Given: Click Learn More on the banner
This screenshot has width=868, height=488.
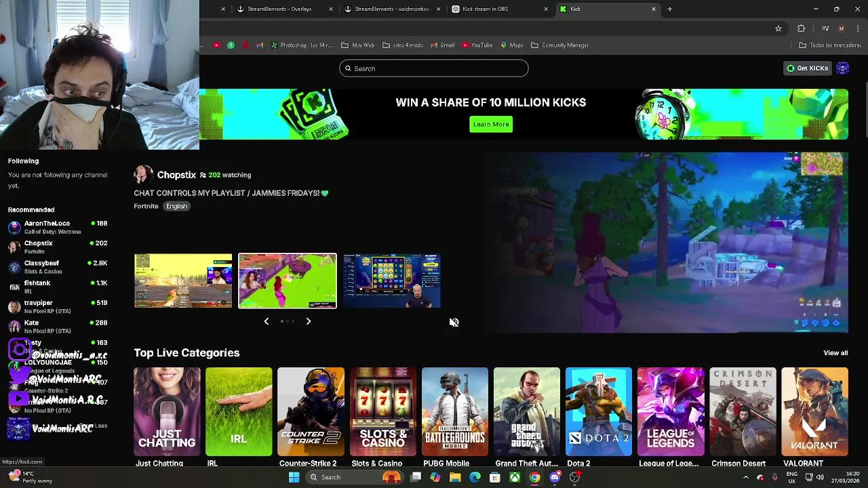Looking at the screenshot, I should [x=491, y=124].
